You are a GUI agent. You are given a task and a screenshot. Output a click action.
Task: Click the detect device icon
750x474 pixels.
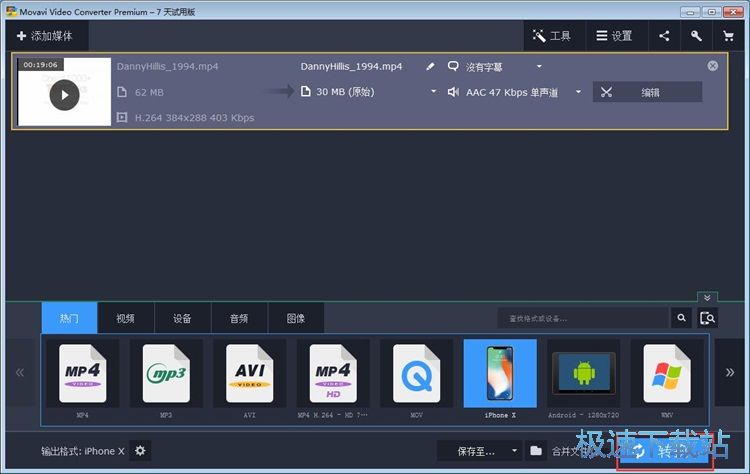pyautogui.click(x=707, y=318)
